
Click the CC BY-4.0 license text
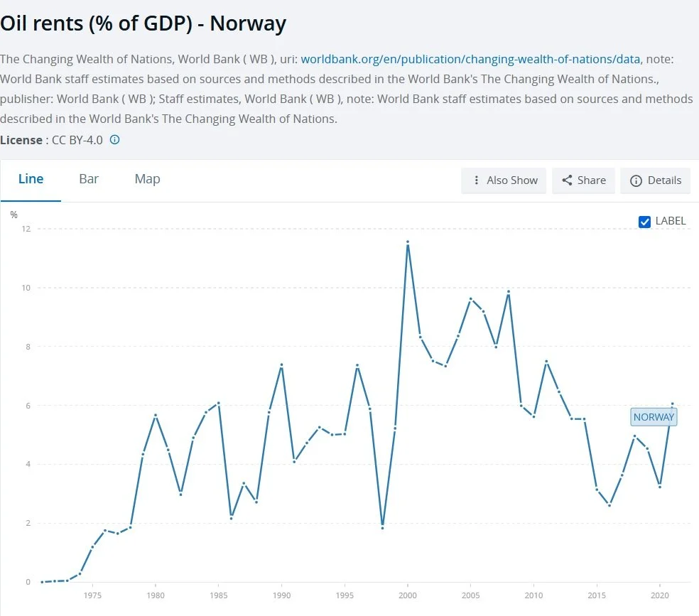pyautogui.click(x=77, y=140)
